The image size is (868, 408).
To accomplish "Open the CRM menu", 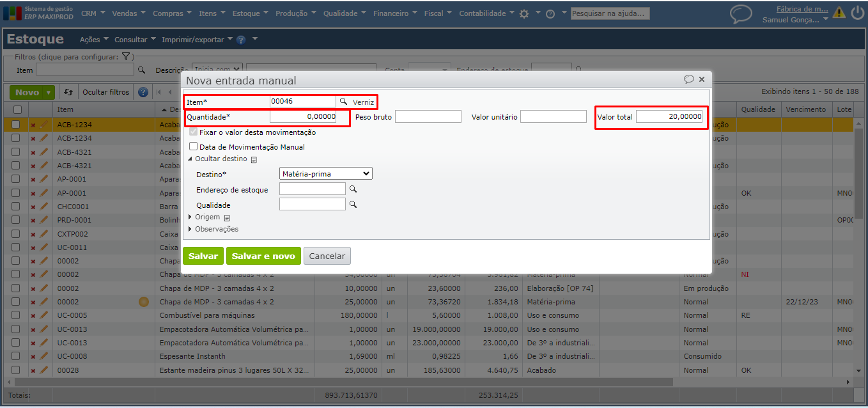I will [93, 13].
